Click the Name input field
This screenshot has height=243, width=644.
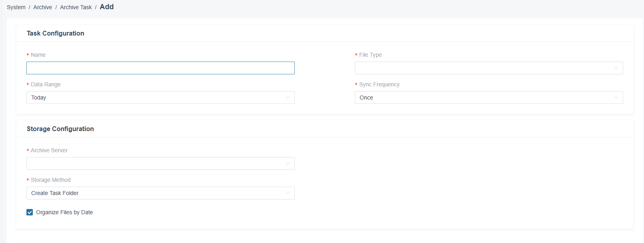click(x=160, y=68)
